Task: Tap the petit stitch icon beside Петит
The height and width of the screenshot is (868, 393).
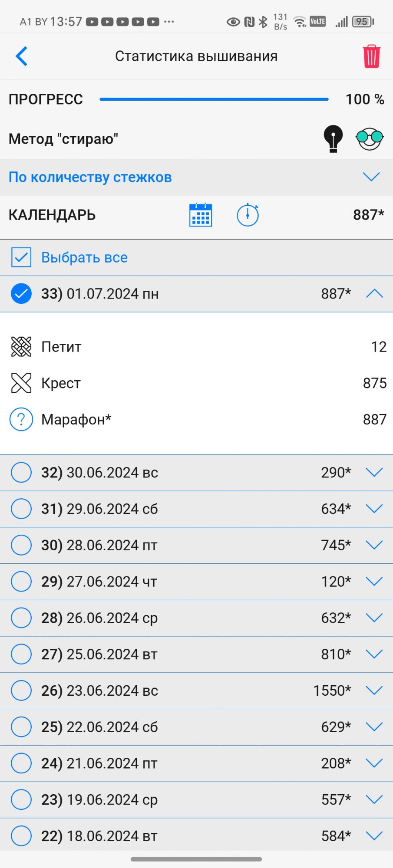Action: (x=21, y=347)
